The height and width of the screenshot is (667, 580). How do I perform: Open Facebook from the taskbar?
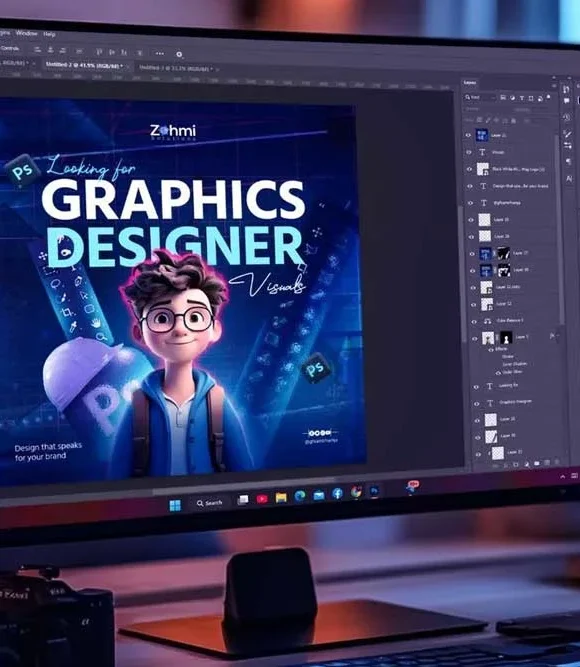pyautogui.click(x=337, y=493)
